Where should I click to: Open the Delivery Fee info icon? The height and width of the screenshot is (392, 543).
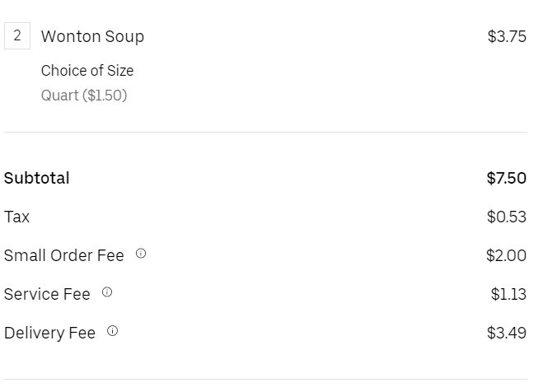click(113, 331)
